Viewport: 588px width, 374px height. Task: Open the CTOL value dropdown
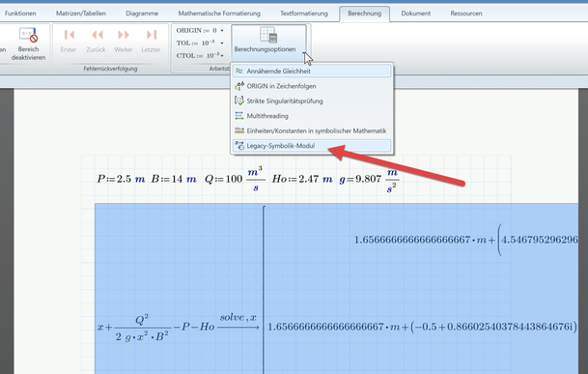click(x=222, y=56)
